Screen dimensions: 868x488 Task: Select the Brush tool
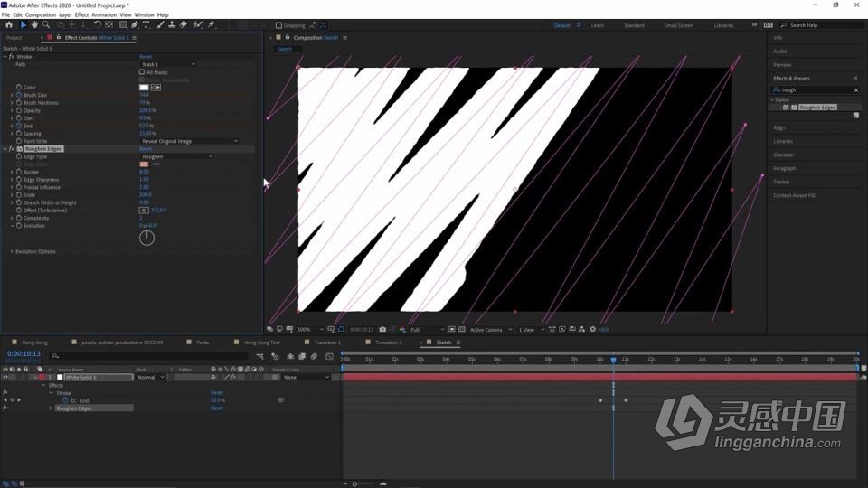pos(161,25)
